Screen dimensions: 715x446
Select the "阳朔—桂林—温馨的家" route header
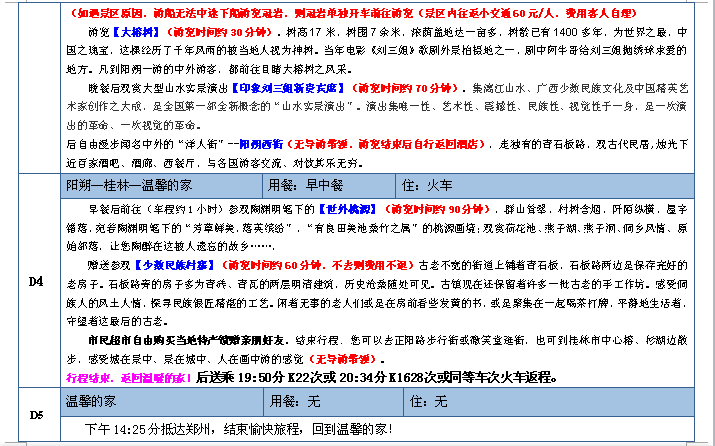tap(161, 186)
